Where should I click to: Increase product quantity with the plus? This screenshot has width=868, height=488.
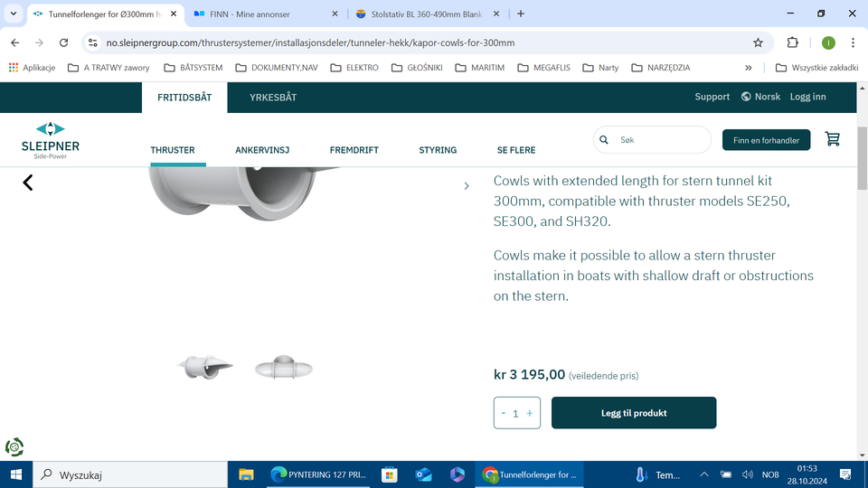[x=530, y=413]
